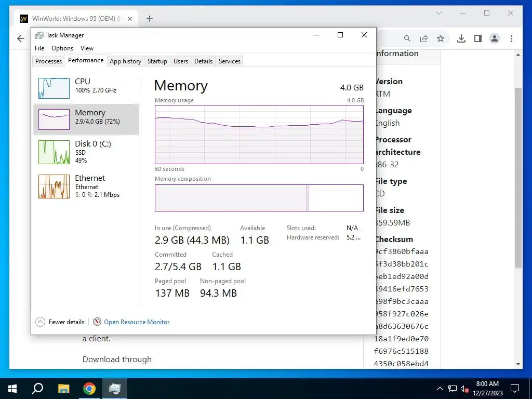Open Chrome profile avatar

[495, 38]
